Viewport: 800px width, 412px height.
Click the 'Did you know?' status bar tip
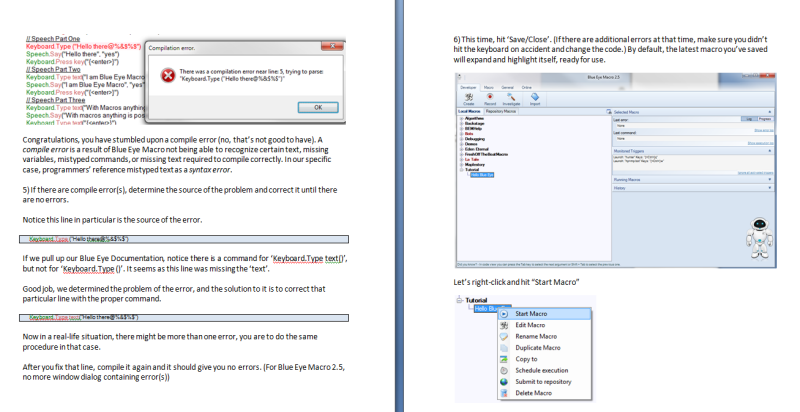[x=538, y=265]
